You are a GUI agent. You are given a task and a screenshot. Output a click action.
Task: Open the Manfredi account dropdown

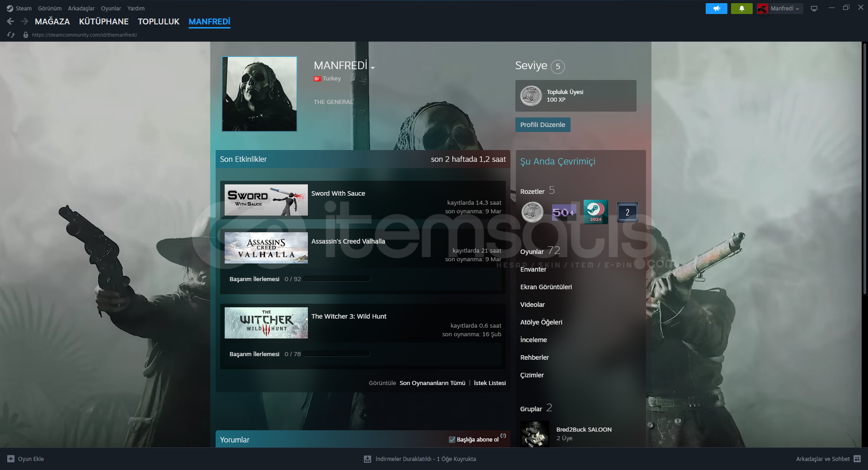click(x=785, y=9)
